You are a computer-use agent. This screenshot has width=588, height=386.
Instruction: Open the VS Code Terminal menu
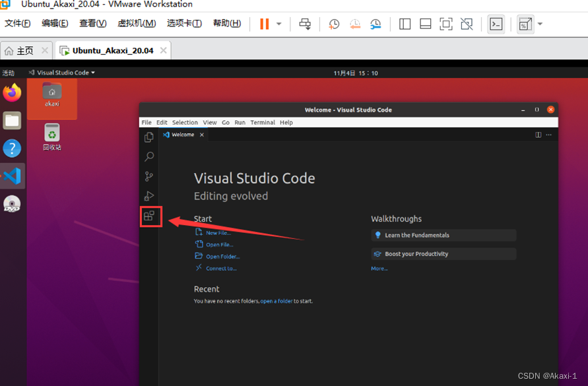[263, 122]
